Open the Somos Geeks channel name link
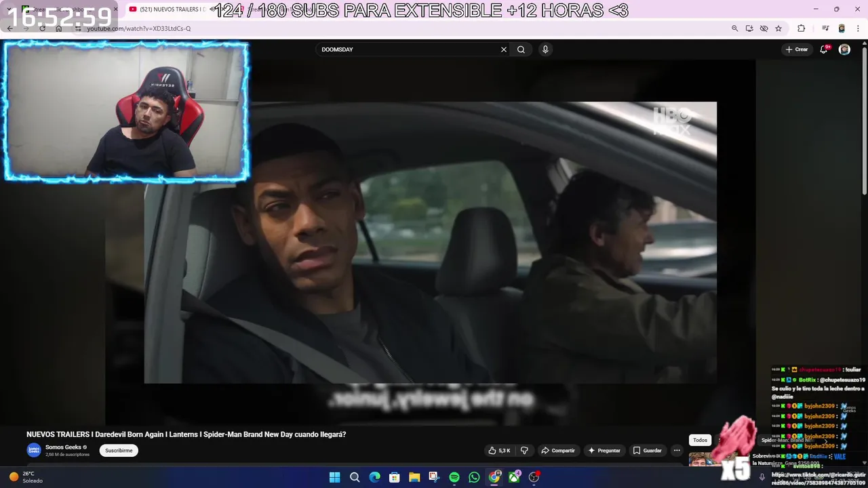 (63, 447)
